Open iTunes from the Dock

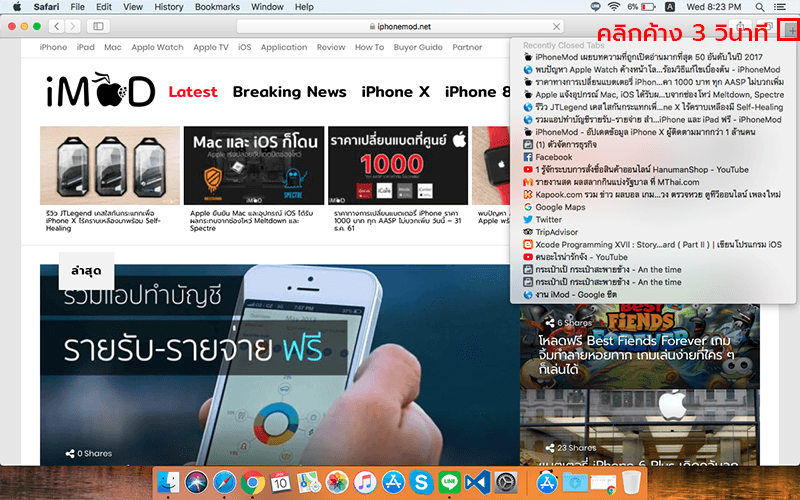click(365, 482)
